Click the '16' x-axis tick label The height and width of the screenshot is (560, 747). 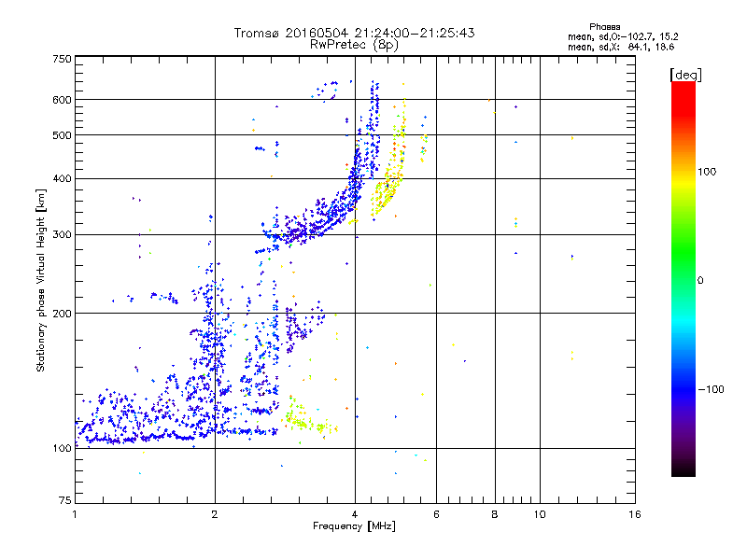(635, 514)
